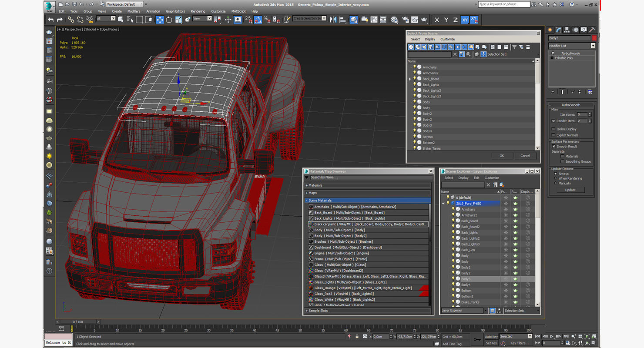Activate the Select and Move tool
644x348 pixels.
pos(160,20)
